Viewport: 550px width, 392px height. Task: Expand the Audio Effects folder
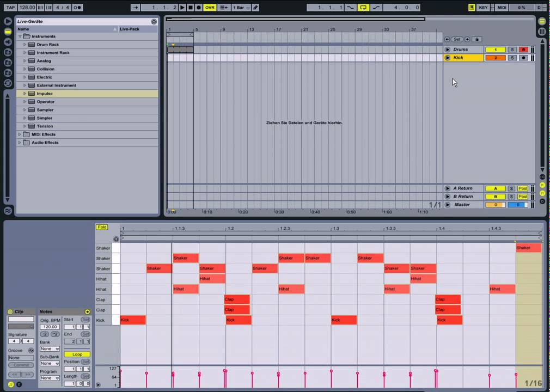[x=20, y=143]
